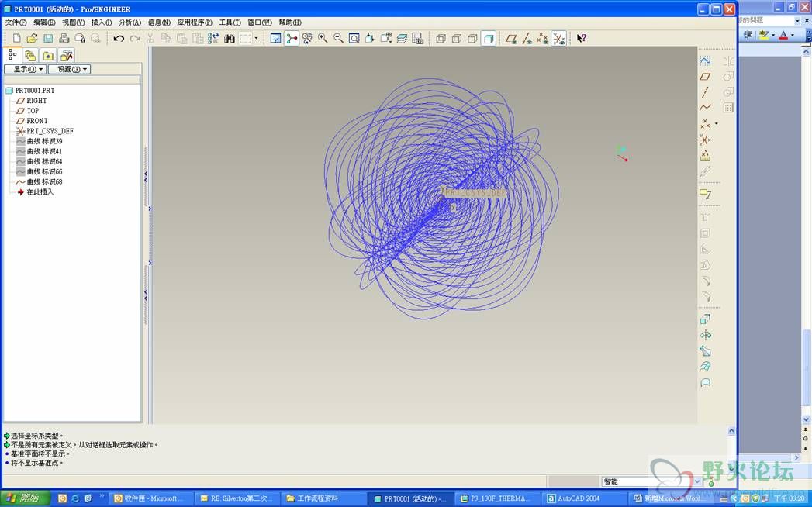
Task: Print the model using printer icon
Action: pyautogui.click(x=64, y=38)
